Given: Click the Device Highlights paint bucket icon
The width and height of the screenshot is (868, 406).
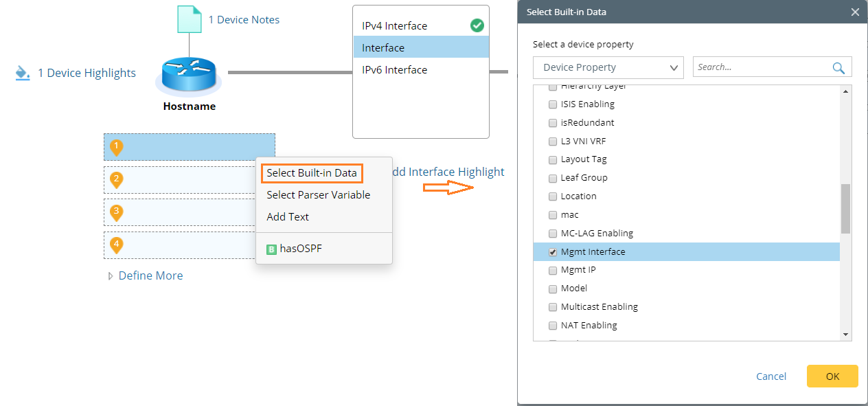Looking at the screenshot, I should [23, 73].
